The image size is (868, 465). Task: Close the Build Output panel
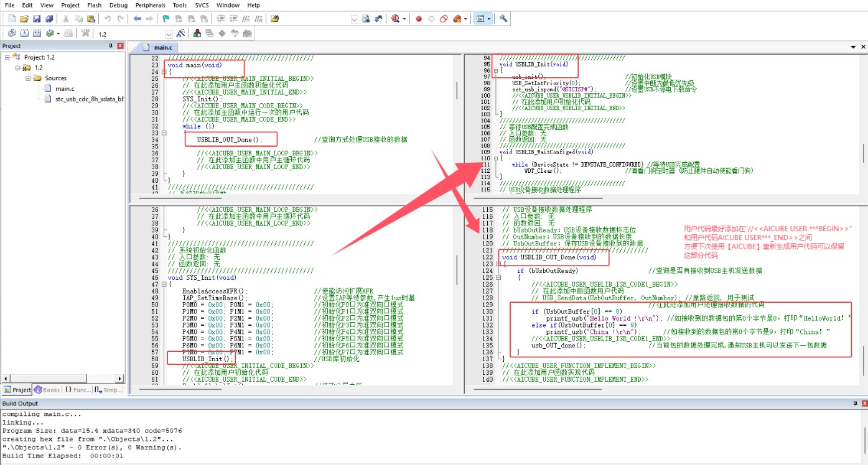864,404
